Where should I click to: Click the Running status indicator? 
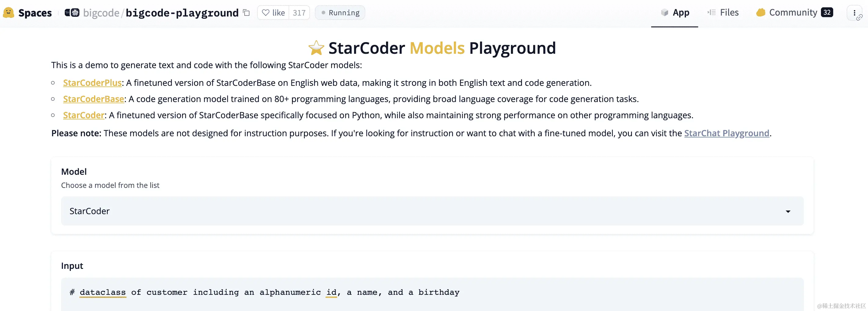pyautogui.click(x=340, y=13)
